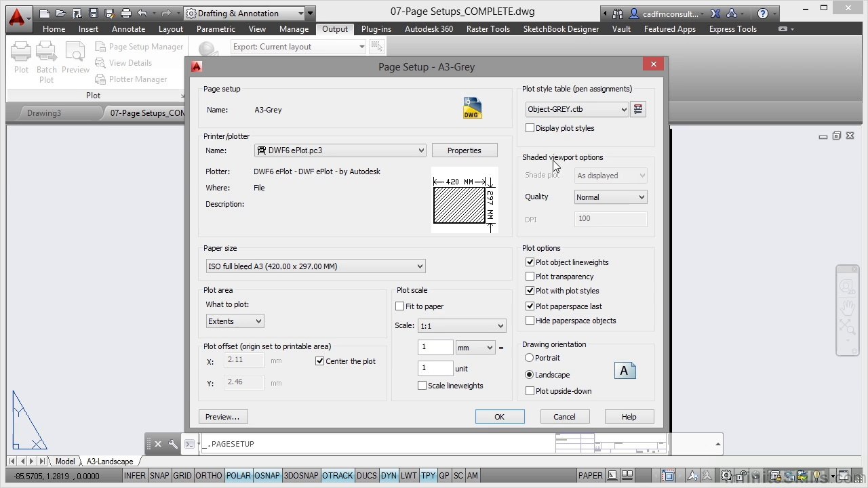Open the Object-GREY.ctb plot style dropdown

coord(577,109)
